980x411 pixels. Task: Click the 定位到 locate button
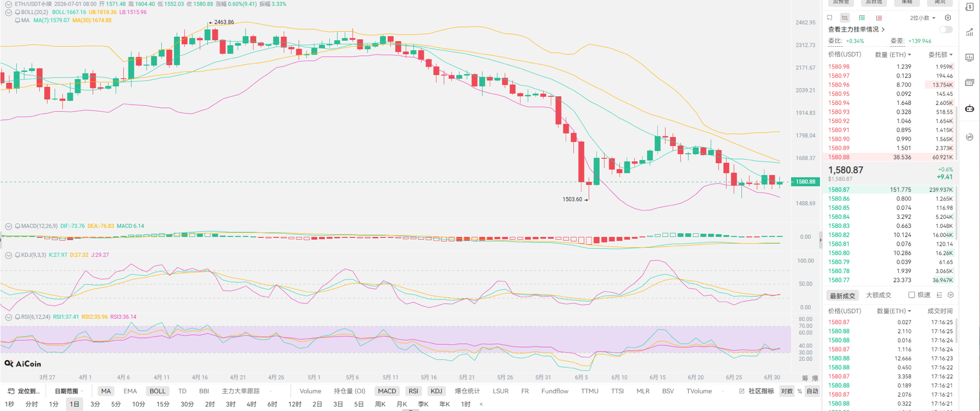pos(24,391)
